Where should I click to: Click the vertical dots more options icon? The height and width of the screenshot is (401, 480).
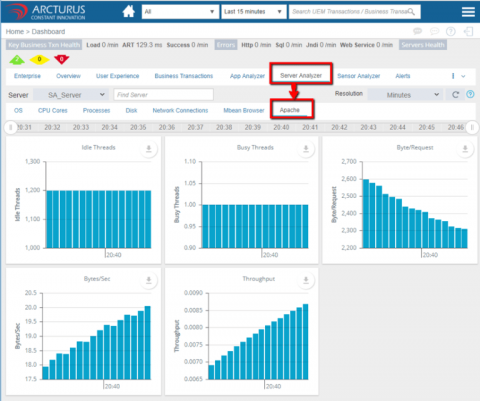[453, 76]
